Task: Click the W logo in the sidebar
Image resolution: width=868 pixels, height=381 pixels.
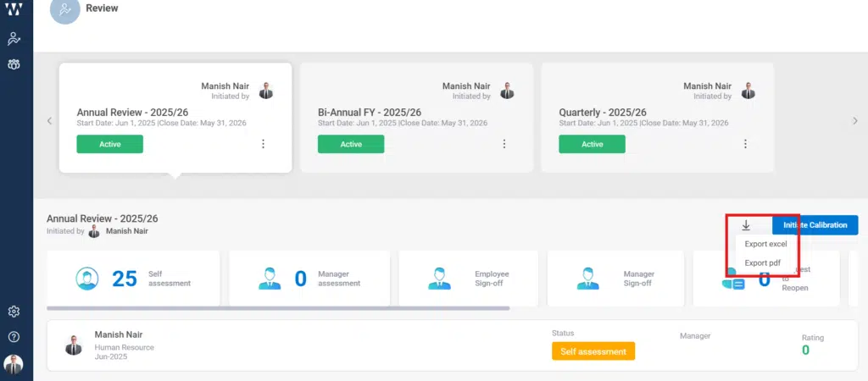Action: click(14, 9)
